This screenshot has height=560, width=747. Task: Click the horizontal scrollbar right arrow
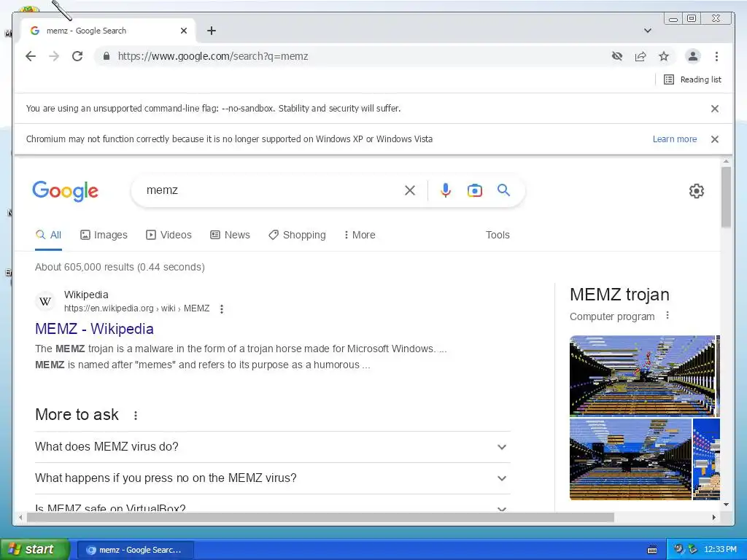[714, 517]
